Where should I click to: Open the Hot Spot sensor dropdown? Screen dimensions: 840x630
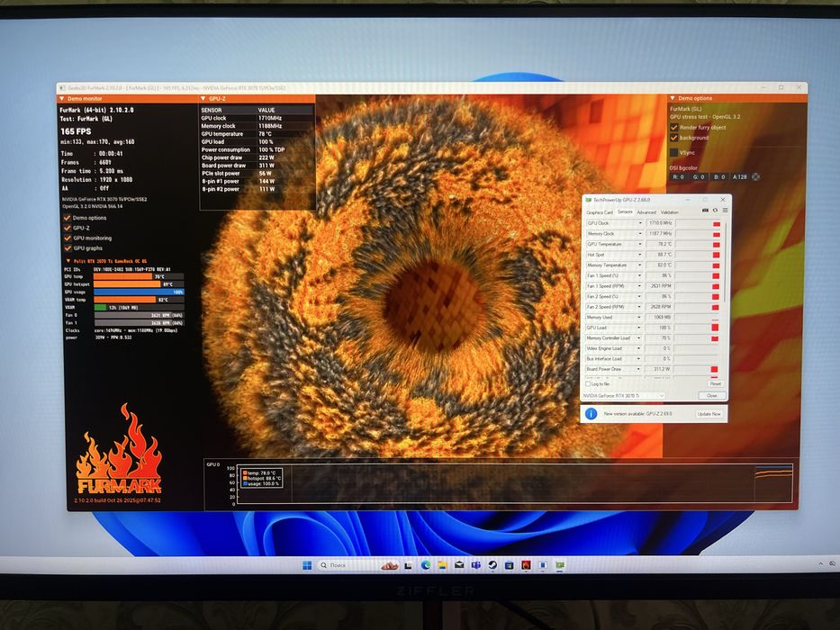pyautogui.click(x=639, y=255)
